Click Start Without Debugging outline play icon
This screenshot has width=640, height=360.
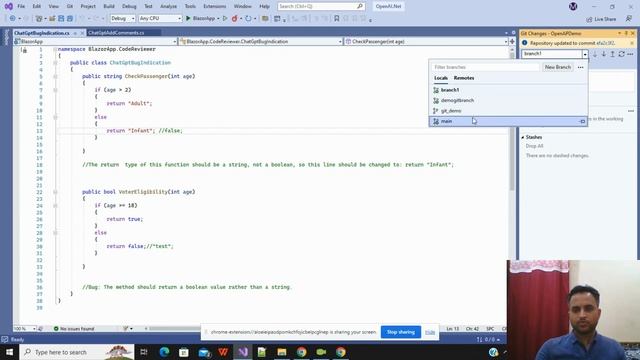(x=225, y=18)
